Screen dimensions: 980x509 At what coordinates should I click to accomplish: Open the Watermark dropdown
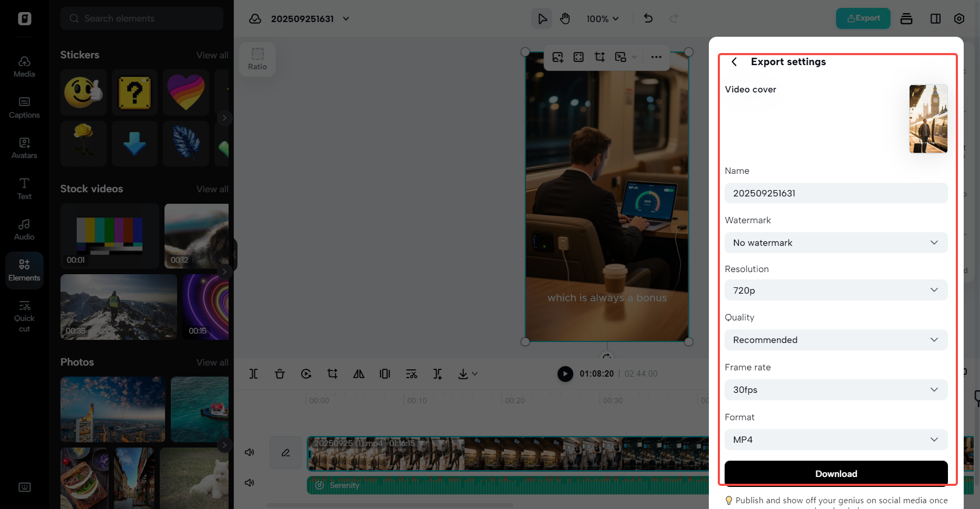[835, 243]
